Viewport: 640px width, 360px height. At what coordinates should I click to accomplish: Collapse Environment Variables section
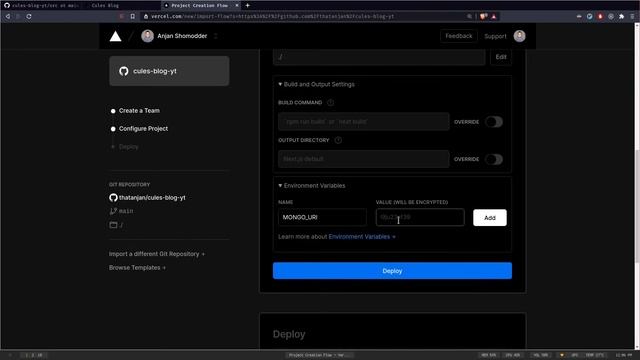pos(312,186)
